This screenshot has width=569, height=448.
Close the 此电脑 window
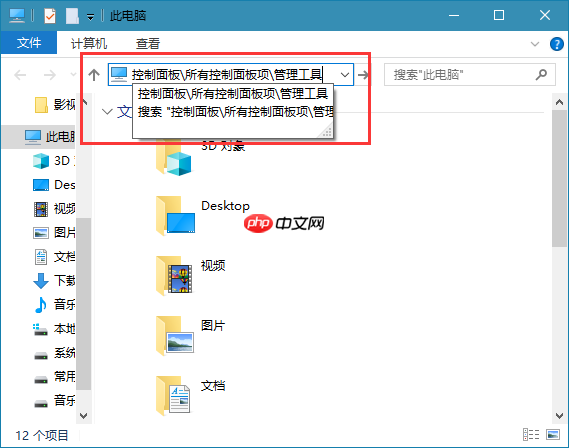545,15
